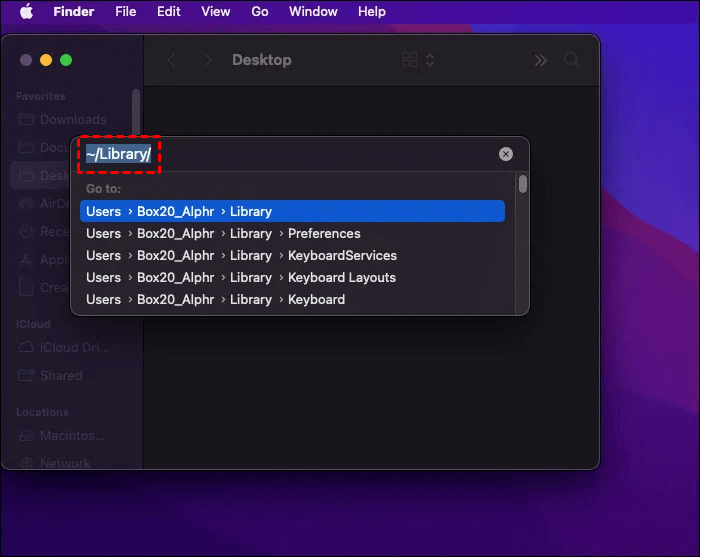This screenshot has height=558, width=701.
Task: Open the Go menu
Action: tap(260, 12)
